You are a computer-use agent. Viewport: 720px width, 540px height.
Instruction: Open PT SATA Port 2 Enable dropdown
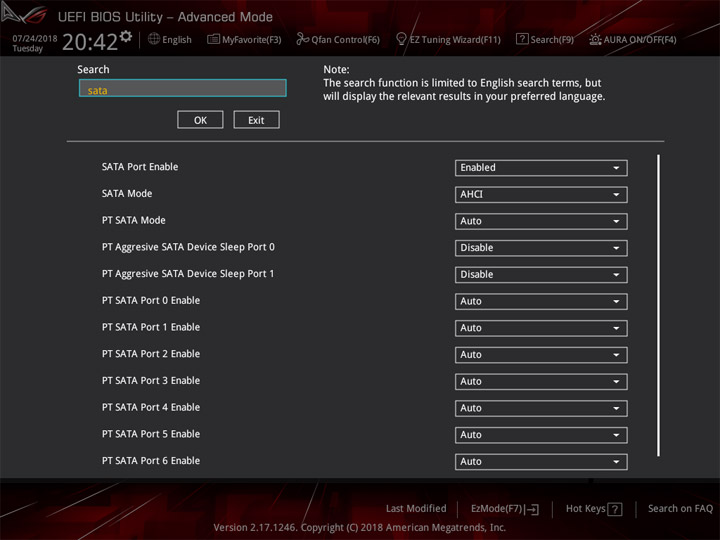click(x=541, y=354)
